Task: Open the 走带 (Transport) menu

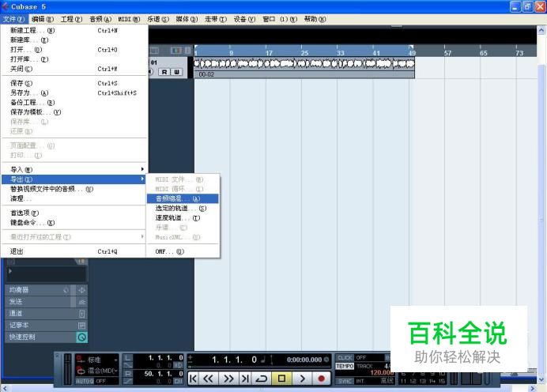Action: 216,19
